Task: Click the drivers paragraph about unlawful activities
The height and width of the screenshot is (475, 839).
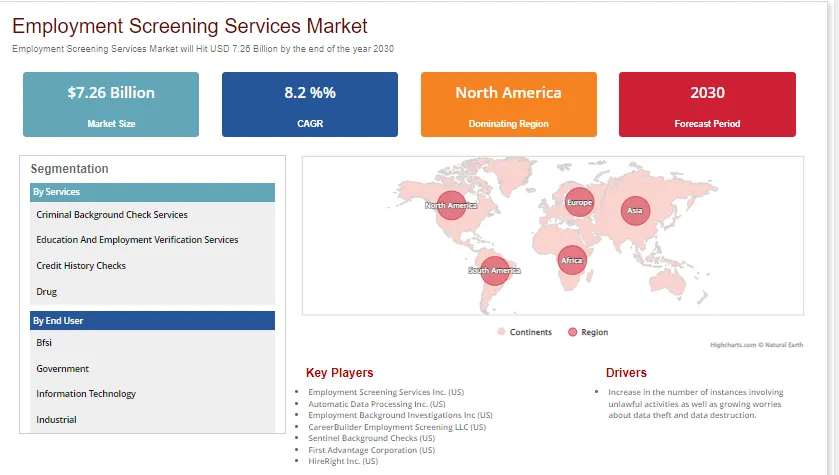Action: click(x=696, y=404)
